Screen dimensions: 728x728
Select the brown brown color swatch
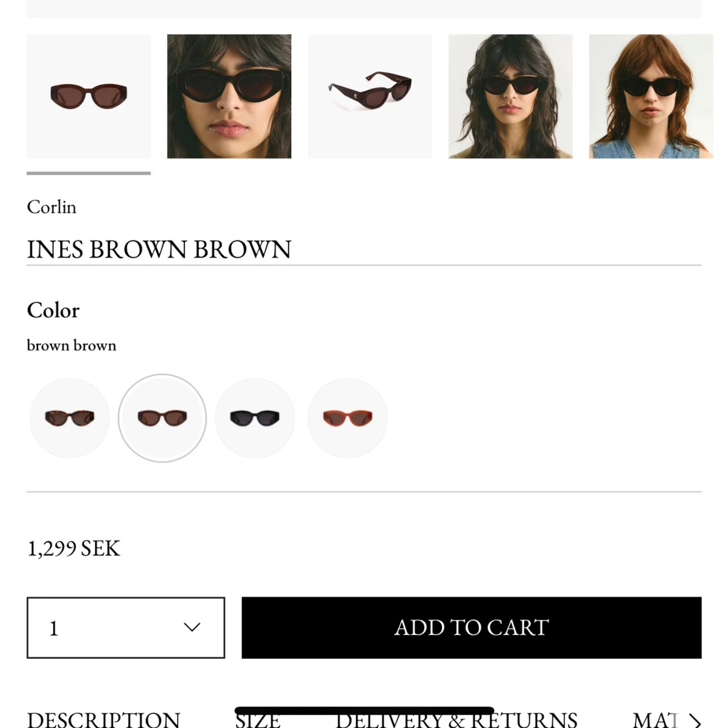click(x=162, y=418)
